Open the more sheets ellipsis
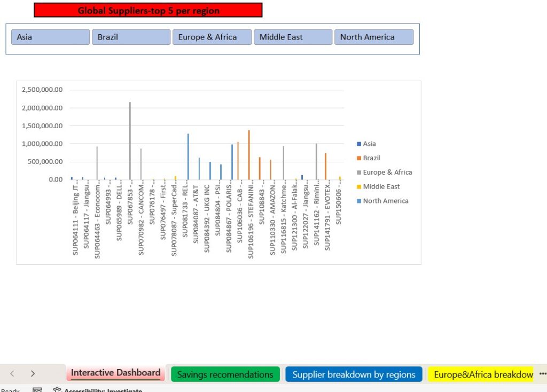Screen dimensions: 547x392 543,374
